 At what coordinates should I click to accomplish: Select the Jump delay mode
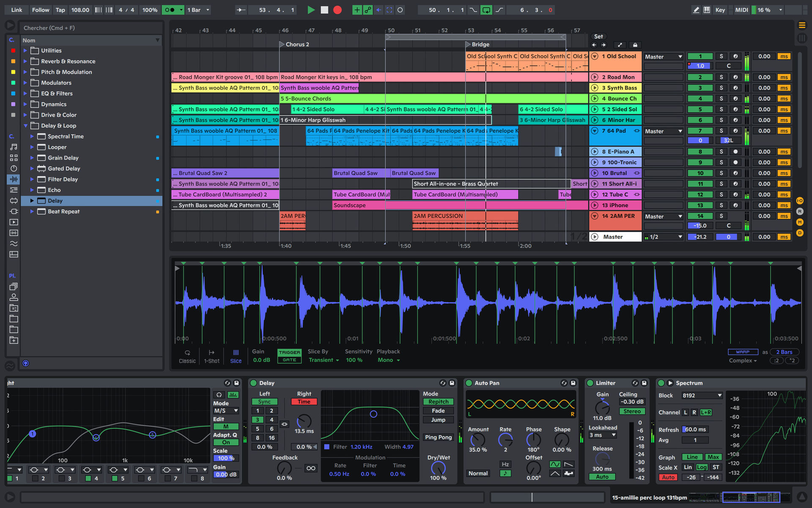click(438, 420)
